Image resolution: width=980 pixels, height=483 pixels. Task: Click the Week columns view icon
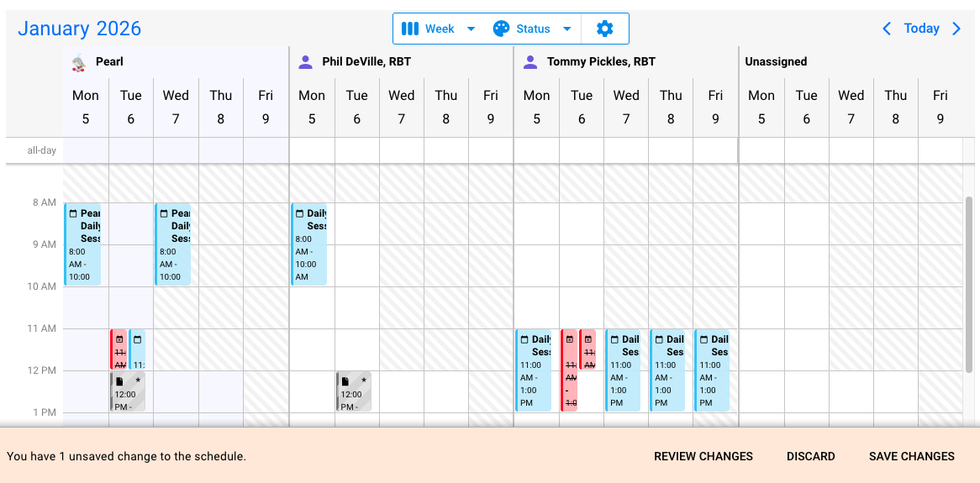click(x=410, y=29)
